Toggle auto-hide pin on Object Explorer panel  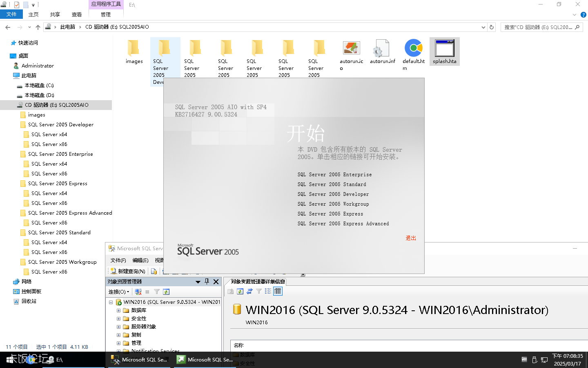(x=207, y=281)
